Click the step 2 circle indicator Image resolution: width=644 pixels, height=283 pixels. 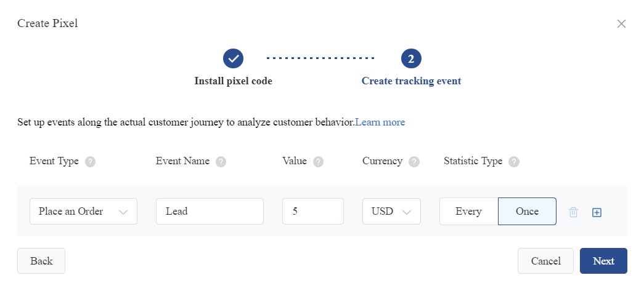point(411,58)
